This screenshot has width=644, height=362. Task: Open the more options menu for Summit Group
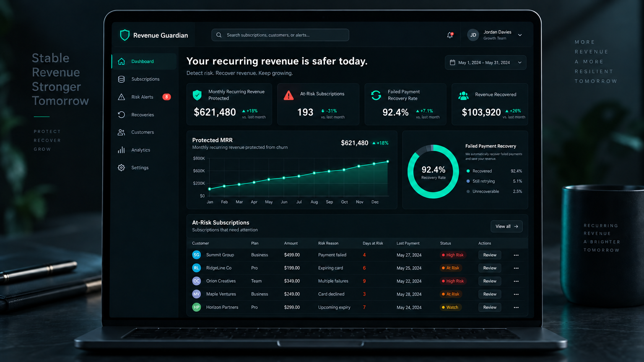[516, 255]
